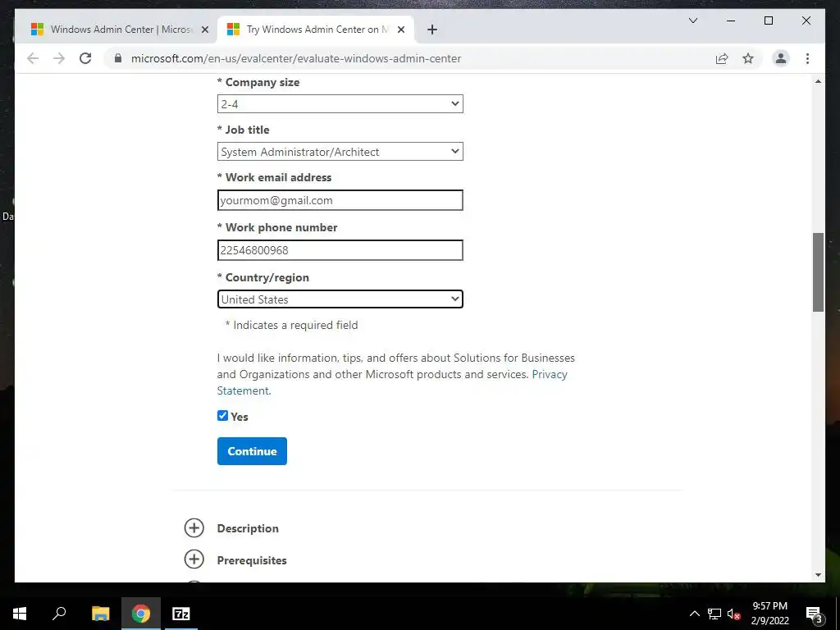The width and height of the screenshot is (840, 630).
Task: Click the address bar URL
Action: (295, 58)
